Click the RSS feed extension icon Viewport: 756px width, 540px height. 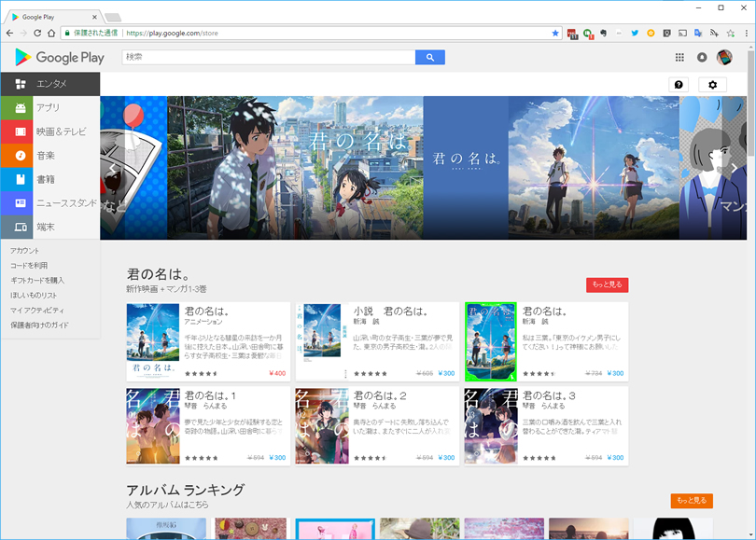coord(714,33)
